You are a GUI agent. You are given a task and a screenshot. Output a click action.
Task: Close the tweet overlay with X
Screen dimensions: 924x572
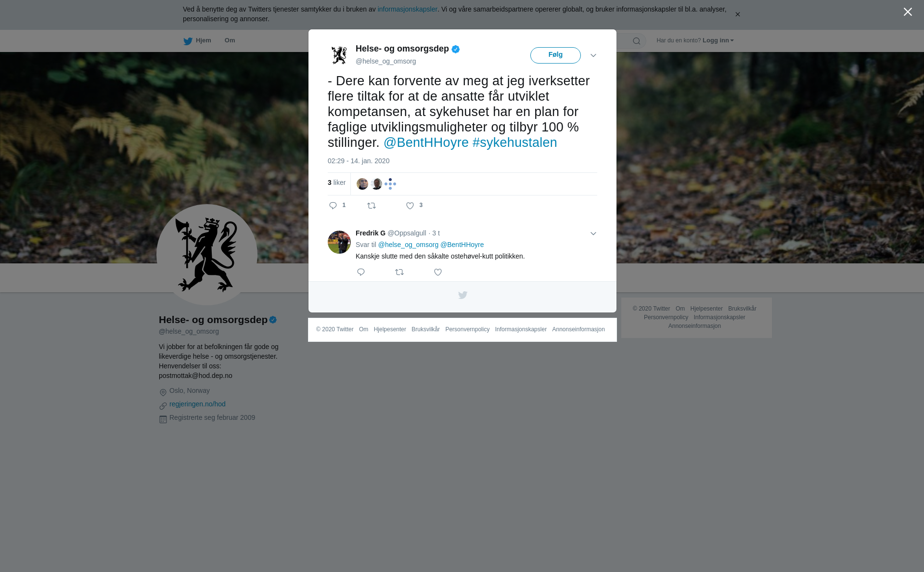pyautogui.click(x=908, y=12)
